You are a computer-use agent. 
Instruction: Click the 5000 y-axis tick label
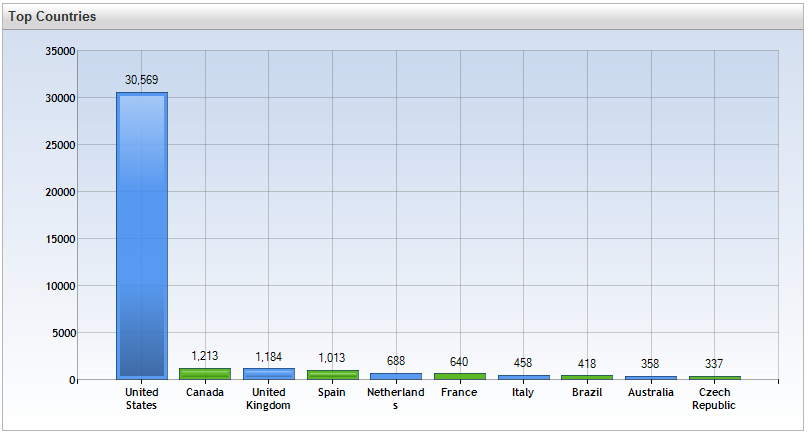click(63, 333)
